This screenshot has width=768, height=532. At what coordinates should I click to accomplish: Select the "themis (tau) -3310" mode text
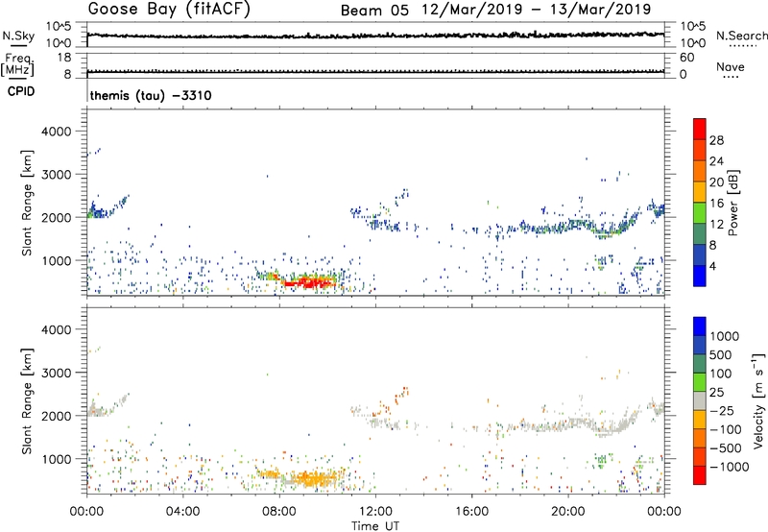pos(151,95)
